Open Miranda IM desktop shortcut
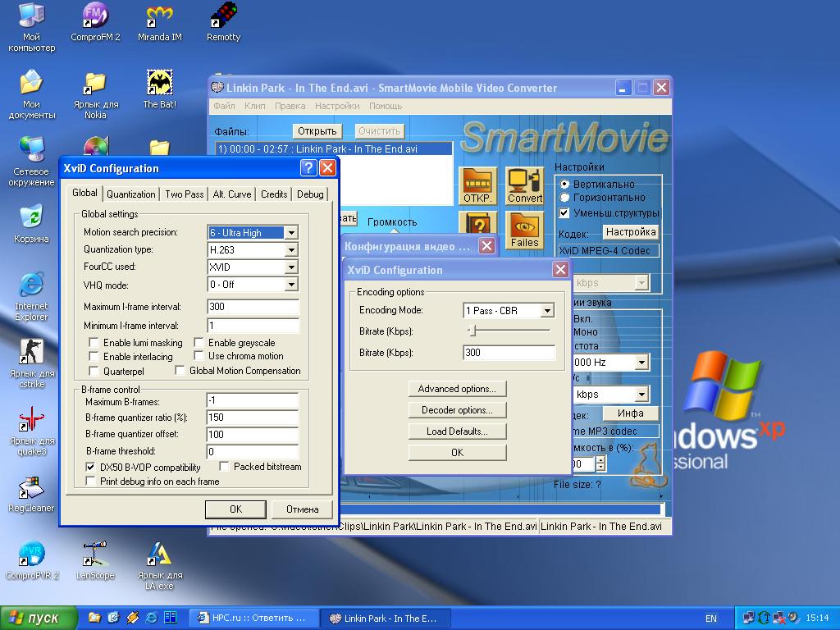Image resolution: width=840 pixels, height=630 pixels. click(160, 21)
